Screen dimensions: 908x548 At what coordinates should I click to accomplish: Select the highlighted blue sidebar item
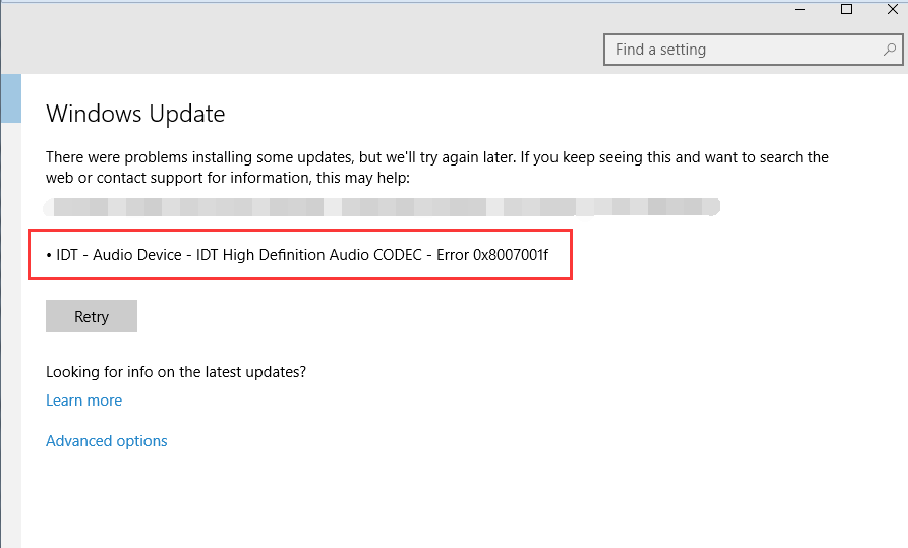10,98
